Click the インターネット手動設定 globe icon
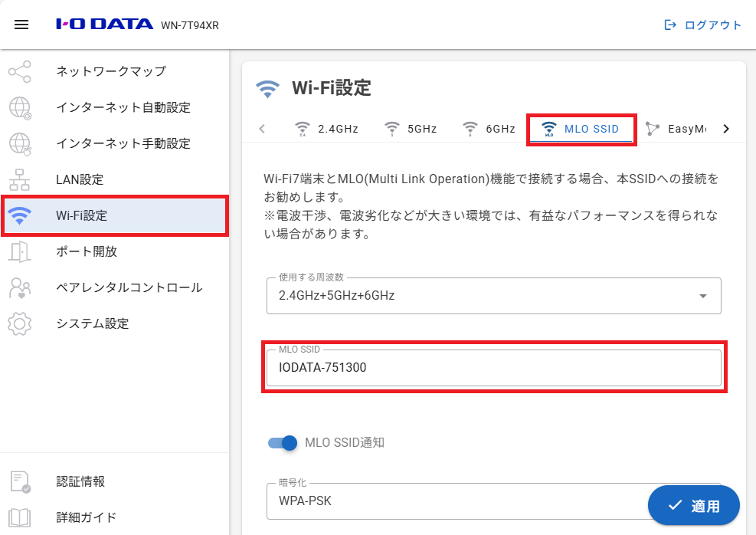The height and width of the screenshot is (535, 756). point(19,143)
